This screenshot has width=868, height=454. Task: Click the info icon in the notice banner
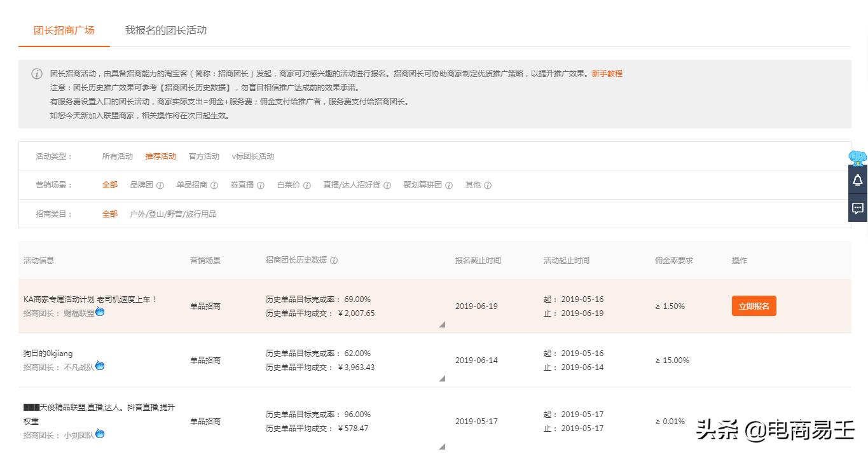(x=37, y=74)
